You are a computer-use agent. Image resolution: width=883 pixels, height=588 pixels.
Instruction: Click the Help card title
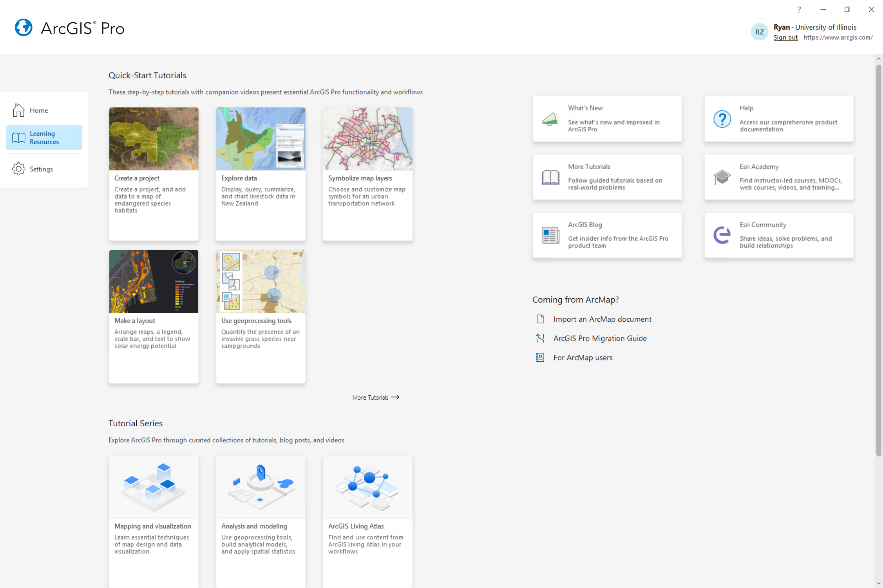[x=746, y=108]
